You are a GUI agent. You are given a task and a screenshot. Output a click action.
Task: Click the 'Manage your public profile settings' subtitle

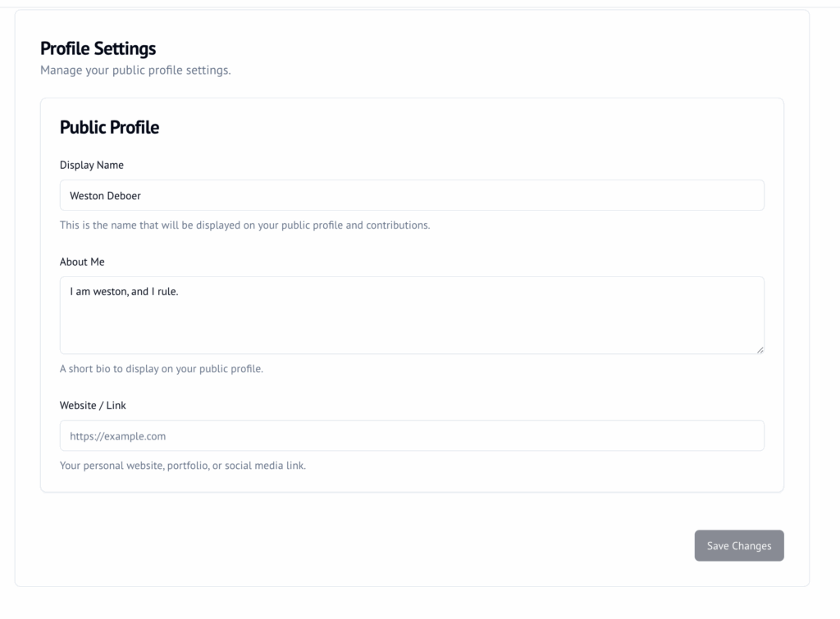[135, 71]
